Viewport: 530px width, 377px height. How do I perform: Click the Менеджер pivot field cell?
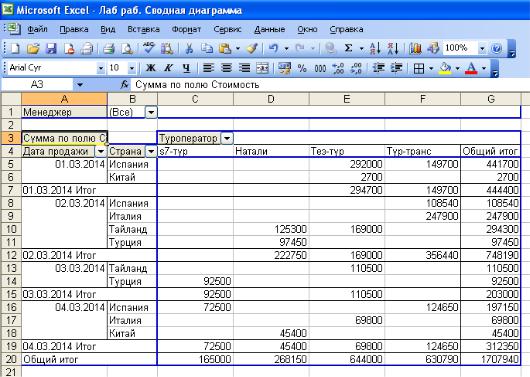point(64,112)
